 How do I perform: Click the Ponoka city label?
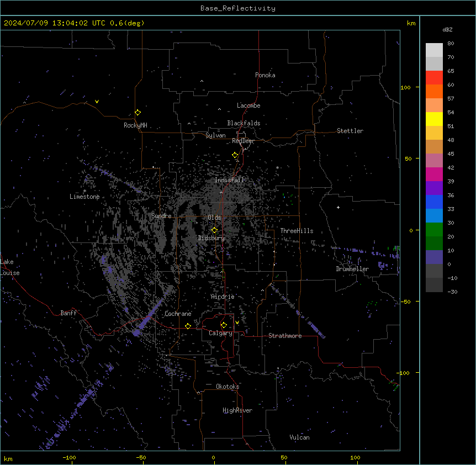point(265,75)
